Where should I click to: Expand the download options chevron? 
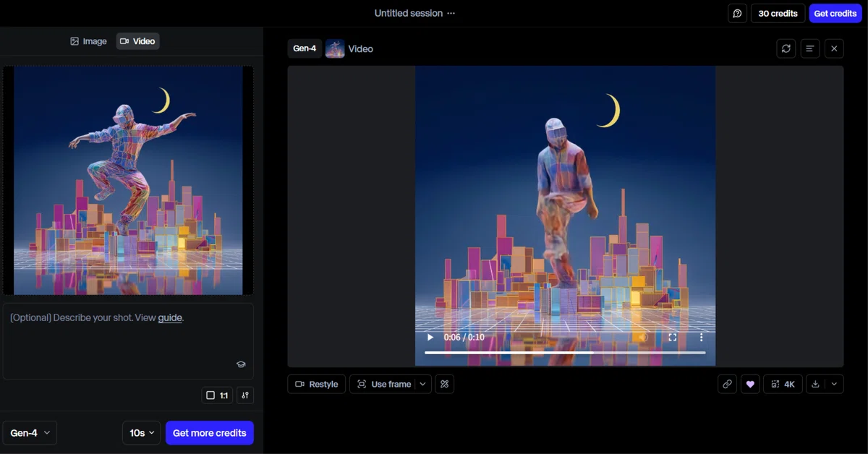click(834, 384)
